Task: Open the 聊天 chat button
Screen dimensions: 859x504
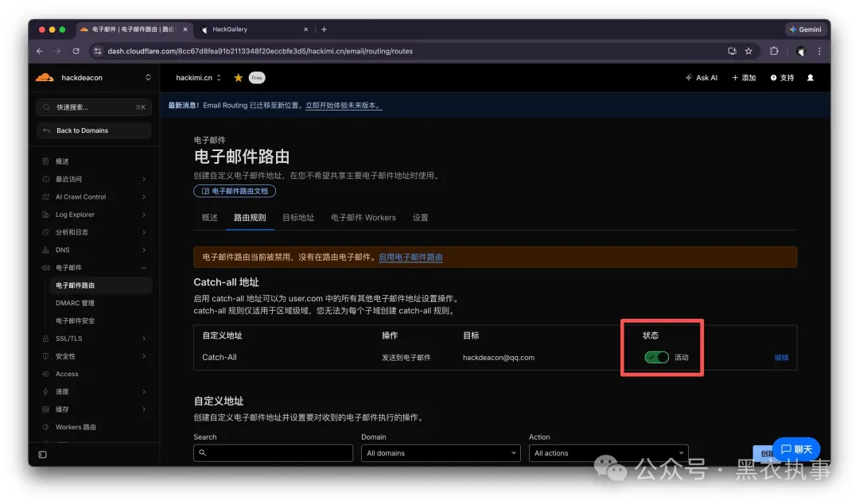Action: pos(796,449)
